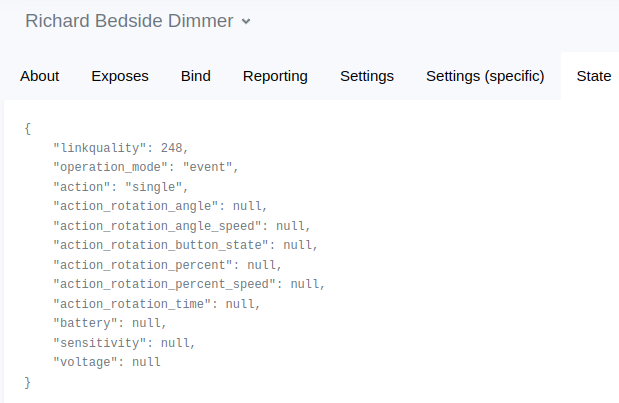Go to the Bind tab
Viewport: 619px width, 403px height.
[196, 76]
